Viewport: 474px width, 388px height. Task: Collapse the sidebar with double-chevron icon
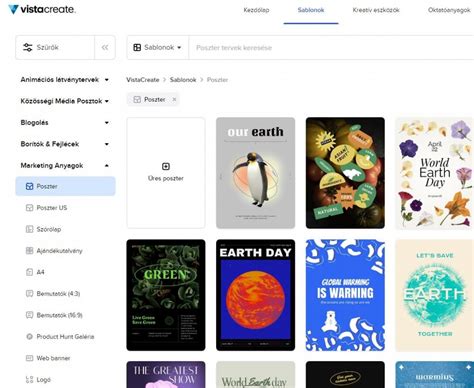click(105, 47)
